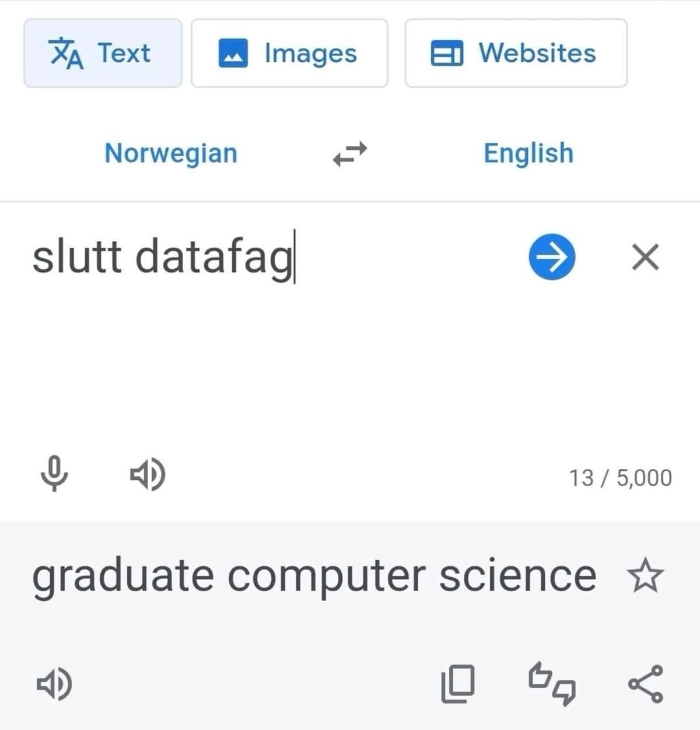Click the picture icon on Images tab
The width and height of the screenshot is (700, 730).
click(x=233, y=54)
